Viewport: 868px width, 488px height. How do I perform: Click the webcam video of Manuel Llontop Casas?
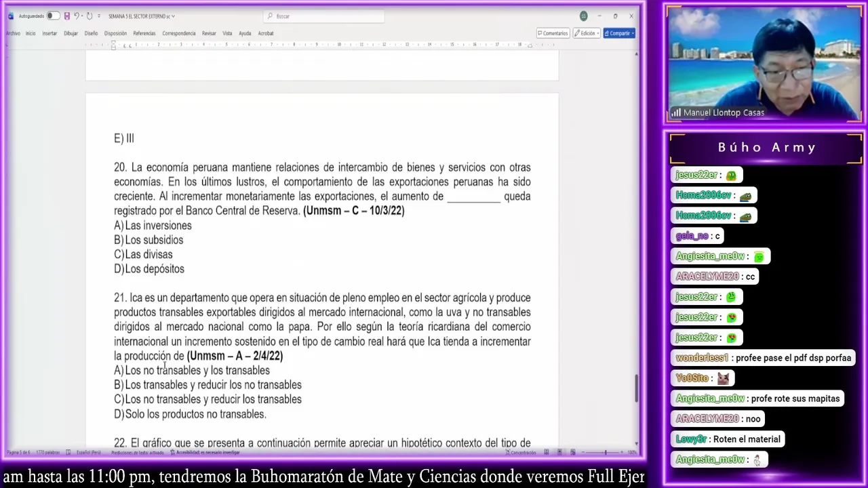click(x=764, y=65)
